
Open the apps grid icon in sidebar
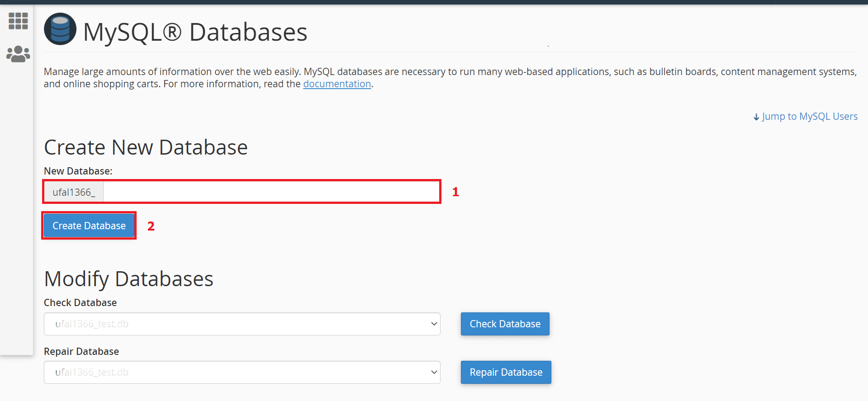tap(18, 21)
